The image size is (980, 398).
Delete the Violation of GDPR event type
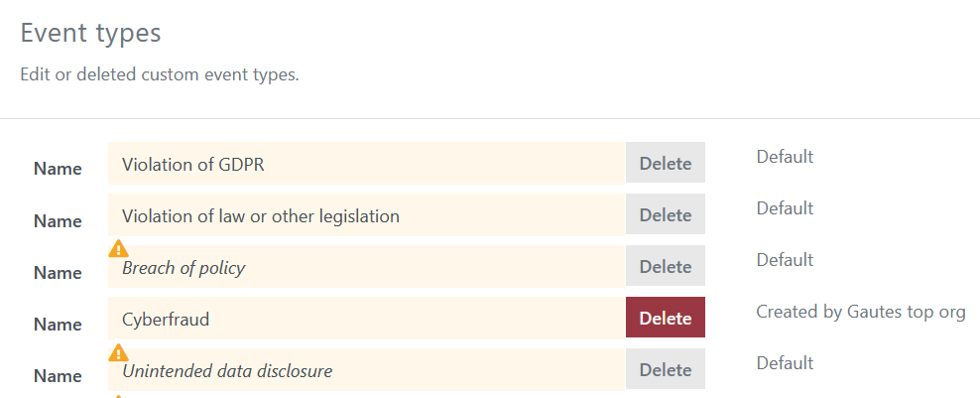[665, 164]
